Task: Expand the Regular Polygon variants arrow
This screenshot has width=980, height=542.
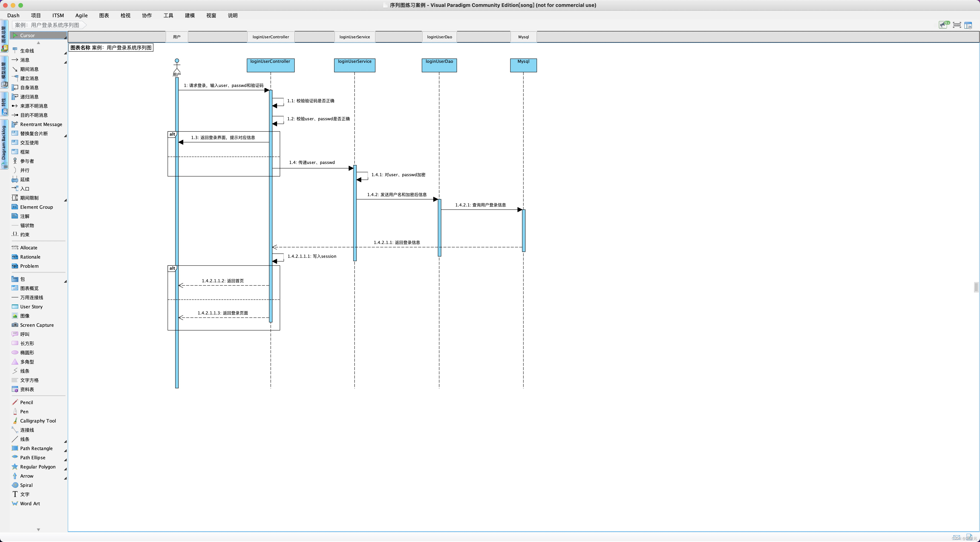Action: click(x=65, y=469)
